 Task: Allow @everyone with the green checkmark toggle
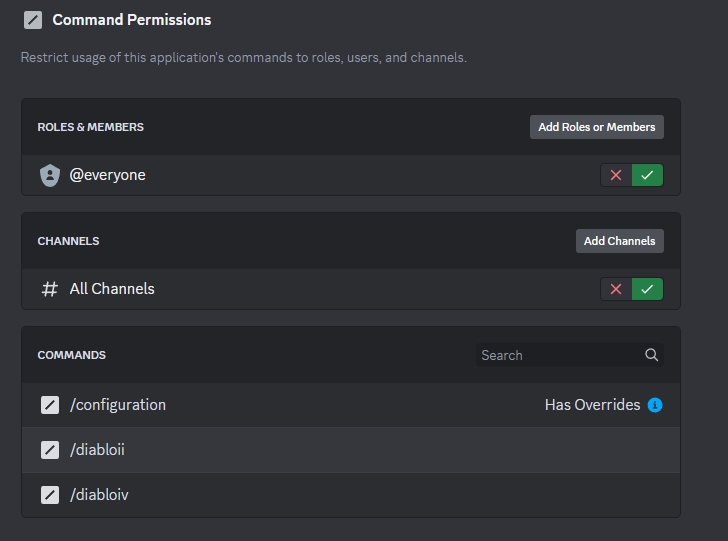click(x=647, y=175)
